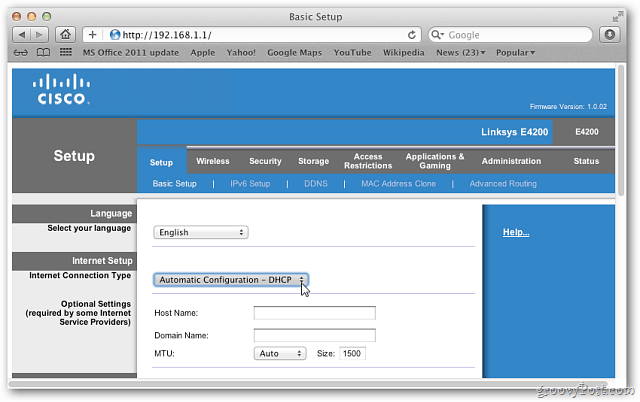Click the Firmware Version: 1.0.02 text

point(568,107)
